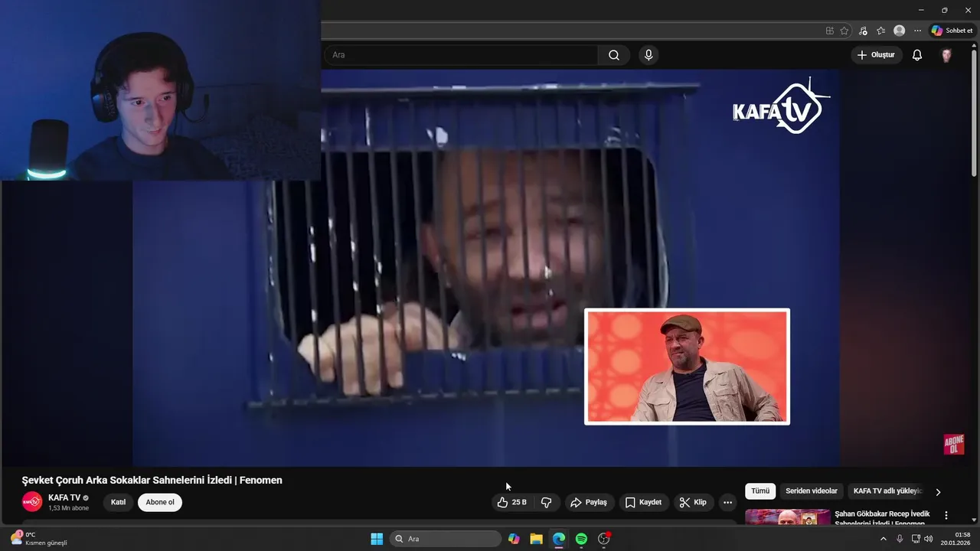980x551 pixels.
Task: Activate voice search microphone icon
Action: pos(648,55)
